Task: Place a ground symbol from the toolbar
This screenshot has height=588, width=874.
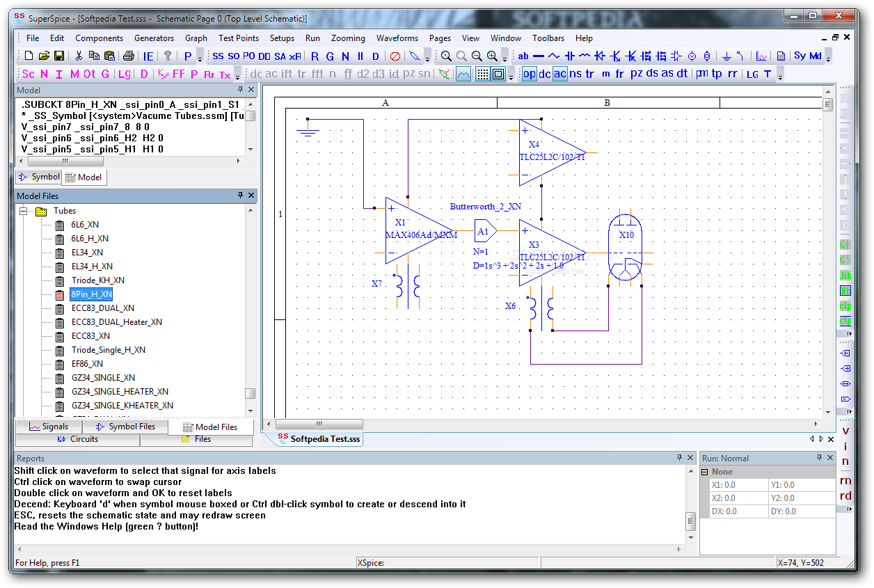Action: [726, 56]
